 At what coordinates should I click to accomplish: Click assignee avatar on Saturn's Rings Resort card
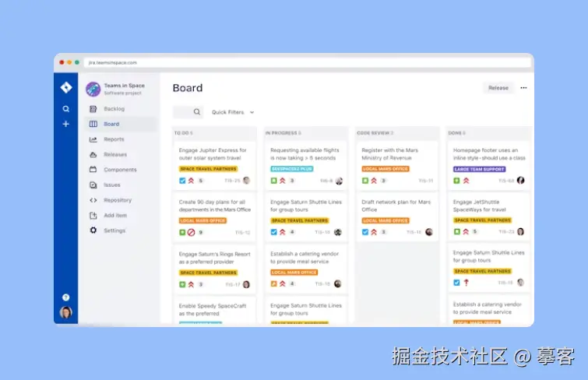click(x=246, y=284)
